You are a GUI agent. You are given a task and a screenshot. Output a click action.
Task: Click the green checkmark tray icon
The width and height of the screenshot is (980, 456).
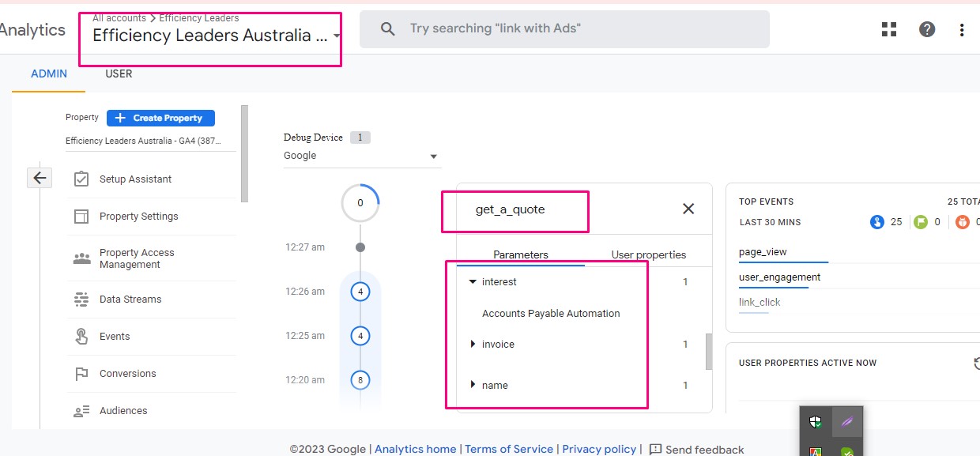pos(847,452)
